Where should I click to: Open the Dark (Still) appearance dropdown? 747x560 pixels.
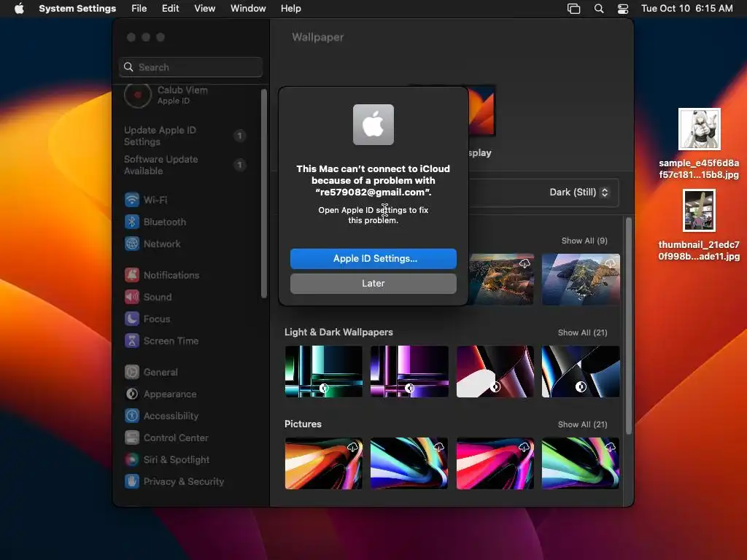(578, 192)
